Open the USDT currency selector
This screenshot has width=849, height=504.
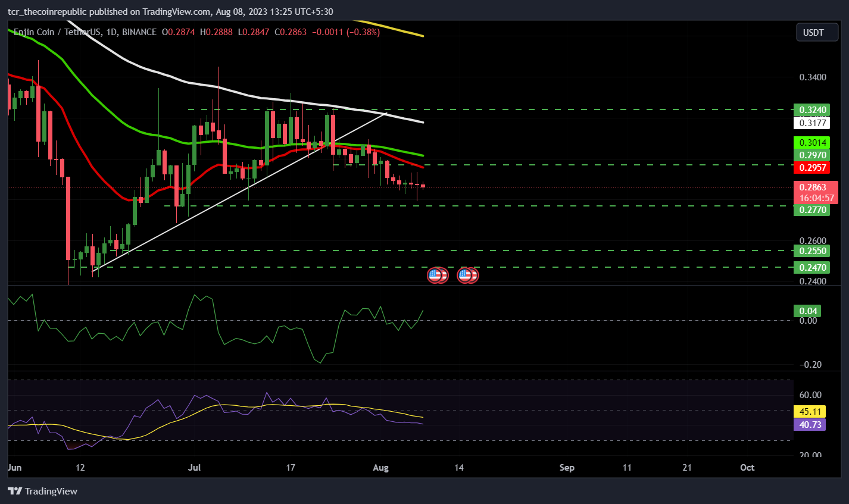tap(817, 32)
